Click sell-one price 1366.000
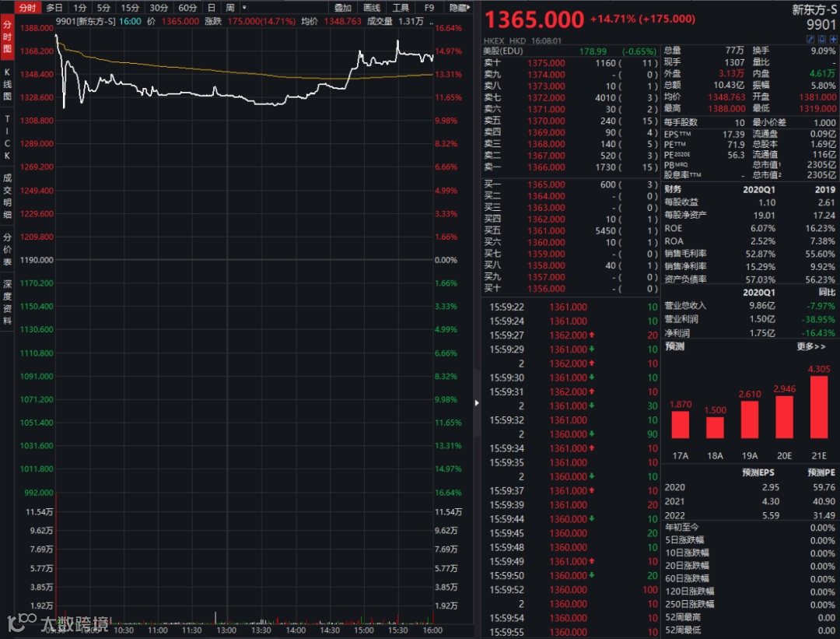 click(546, 167)
